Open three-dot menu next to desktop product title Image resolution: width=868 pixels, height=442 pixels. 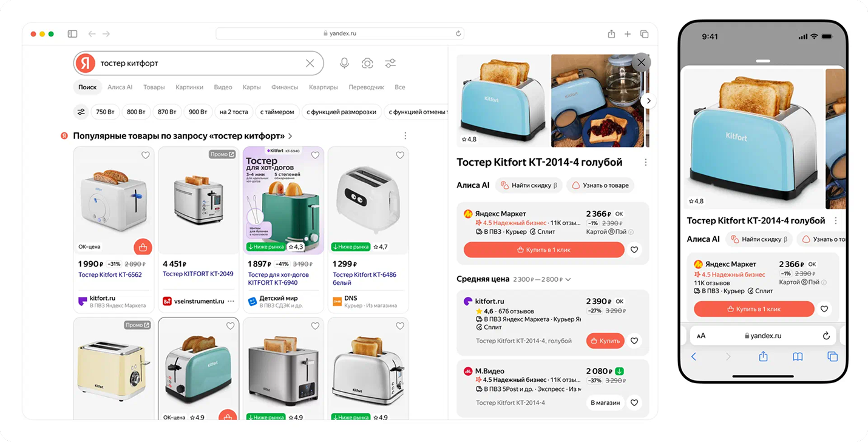(646, 163)
